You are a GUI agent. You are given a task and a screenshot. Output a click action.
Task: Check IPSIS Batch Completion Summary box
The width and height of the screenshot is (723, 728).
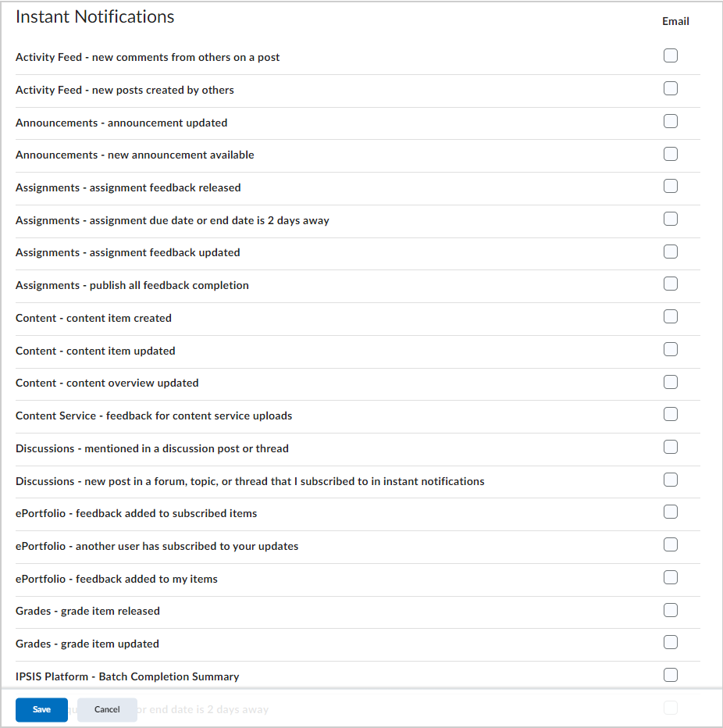[671, 675]
